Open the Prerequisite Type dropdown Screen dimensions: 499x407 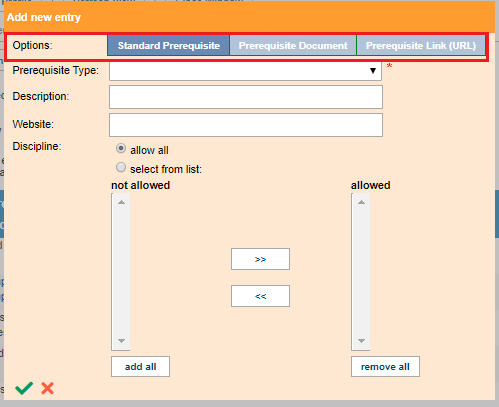[x=245, y=71]
